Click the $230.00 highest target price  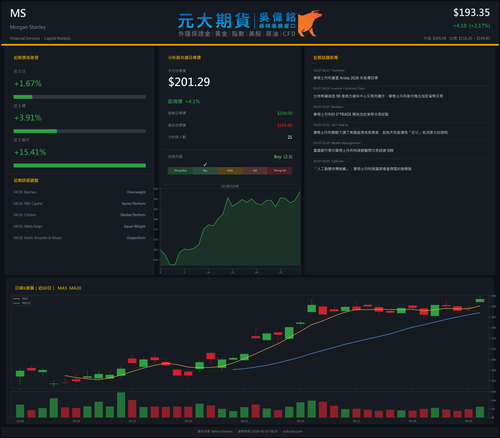tap(285, 113)
